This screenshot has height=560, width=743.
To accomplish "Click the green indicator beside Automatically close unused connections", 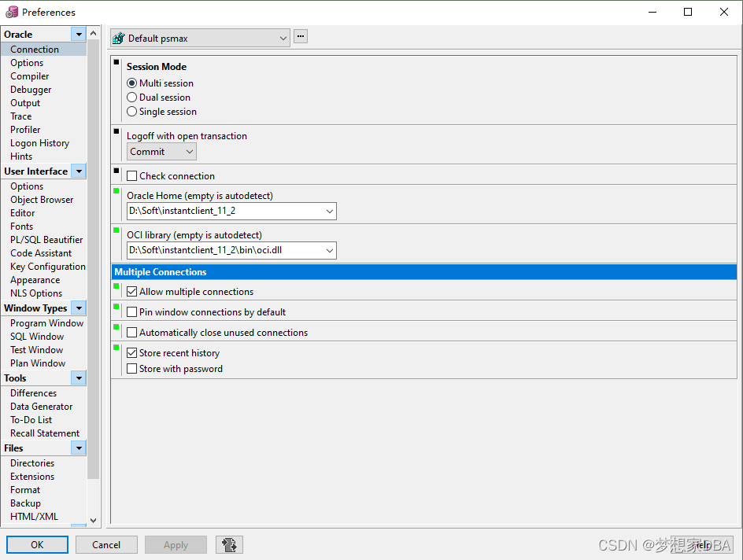I will [x=116, y=326].
